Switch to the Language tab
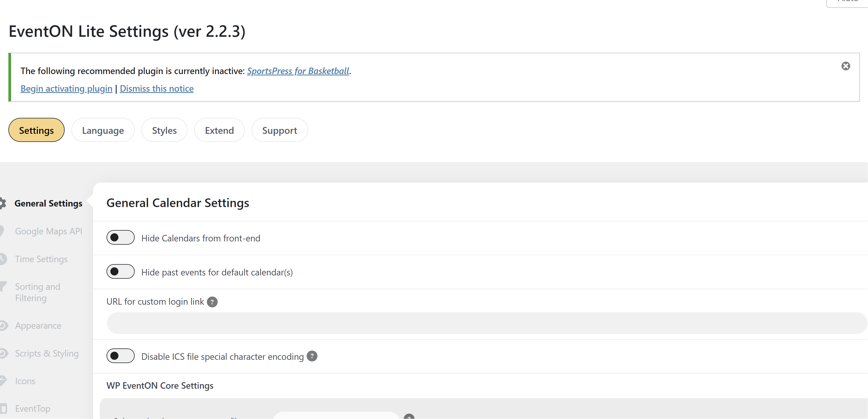This screenshot has height=419, width=868. pyautogui.click(x=103, y=130)
